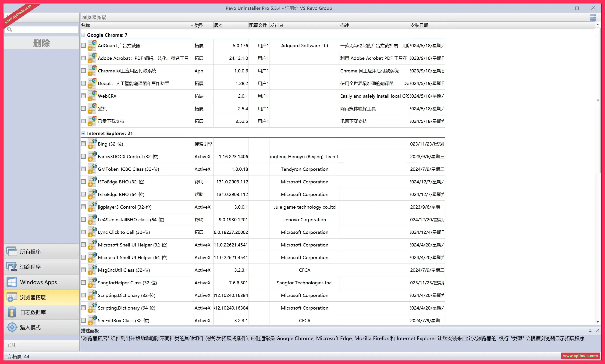Click the SecEditBox Class row icon
The height and width of the screenshot is (364, 605).
(92, 320)
